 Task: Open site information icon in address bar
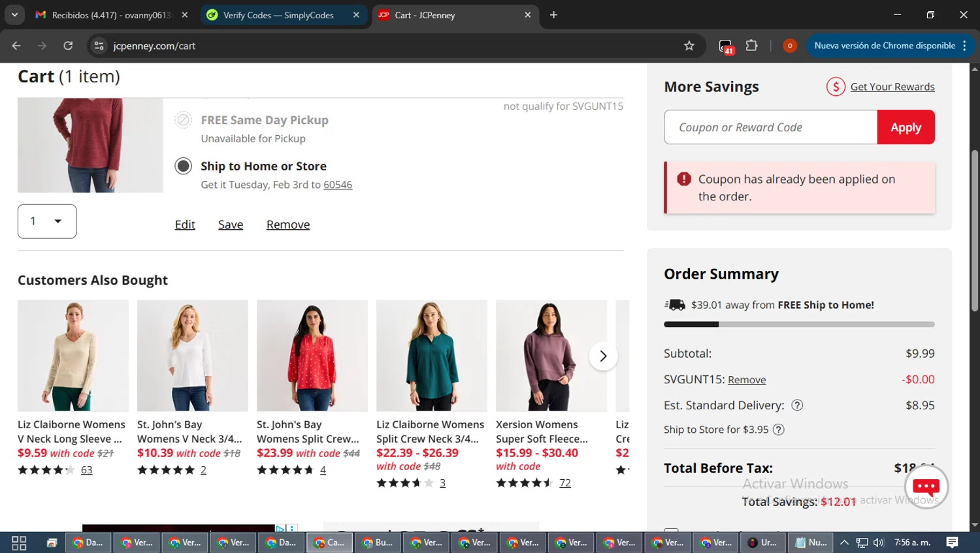99,46
